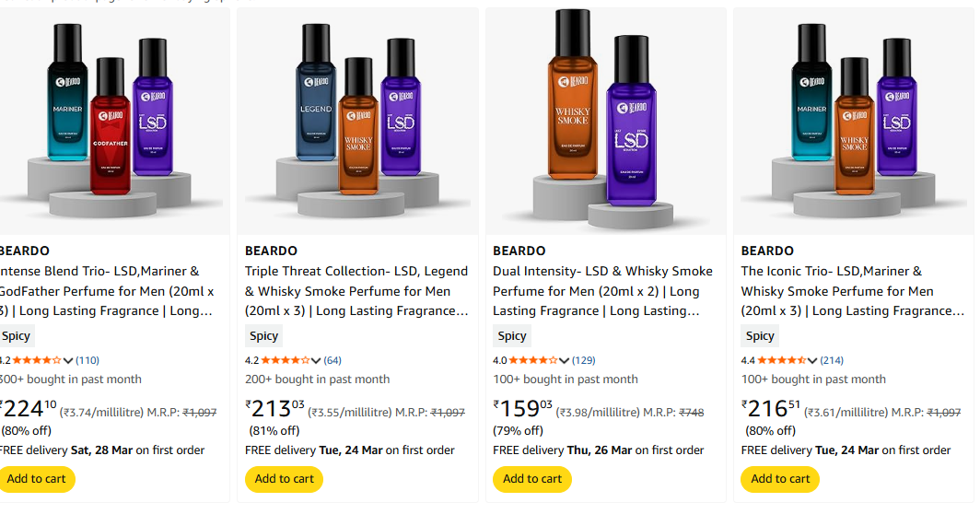
Task: Add Dual Intensity perfume to cart
Action: [x=532, y=479]
